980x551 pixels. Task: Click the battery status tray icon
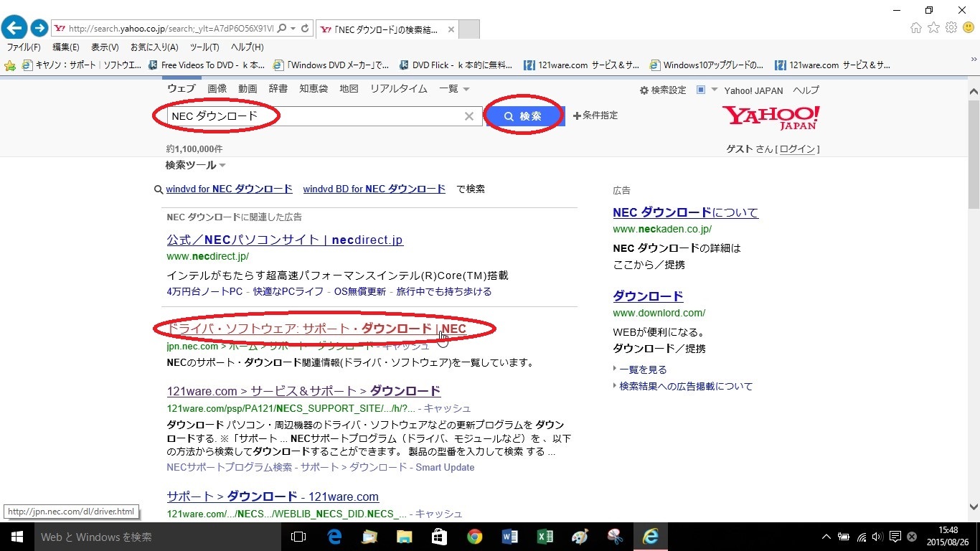pyautogui.click(x=844, y=537)
